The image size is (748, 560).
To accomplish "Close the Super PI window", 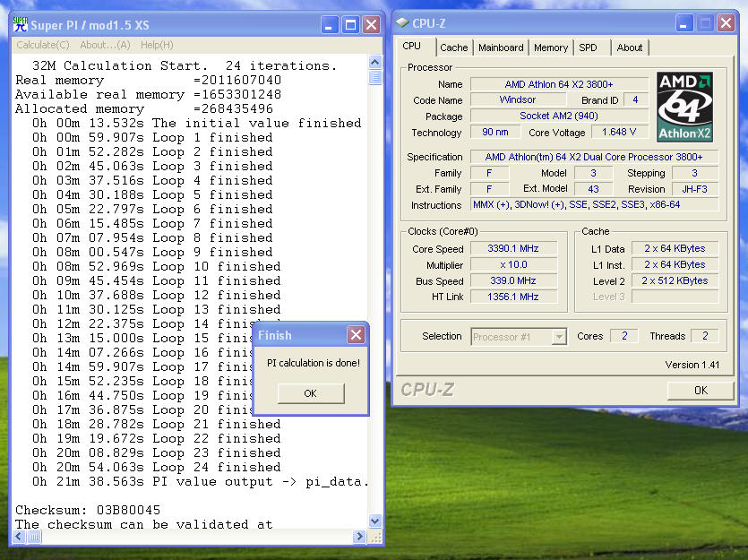I will click(x=371, y=25).
